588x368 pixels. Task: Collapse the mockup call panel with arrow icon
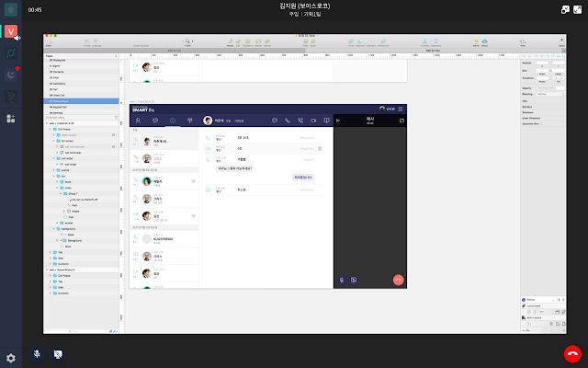point(338,121)
